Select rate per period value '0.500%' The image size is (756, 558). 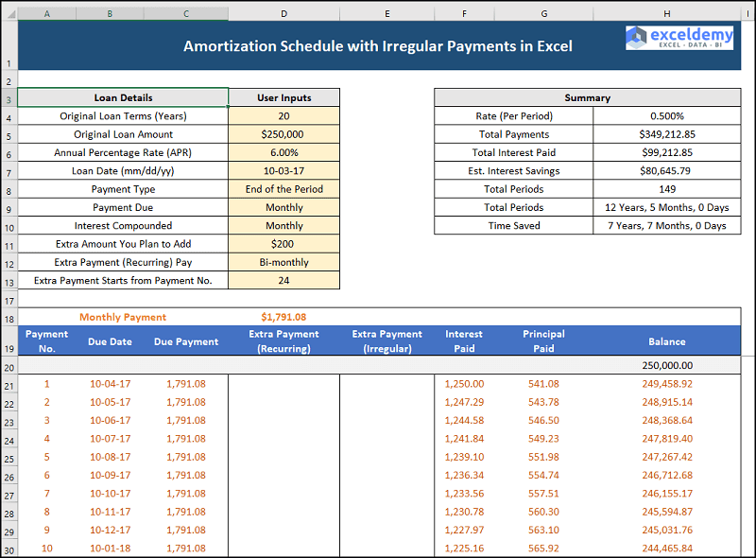point(667,115)
